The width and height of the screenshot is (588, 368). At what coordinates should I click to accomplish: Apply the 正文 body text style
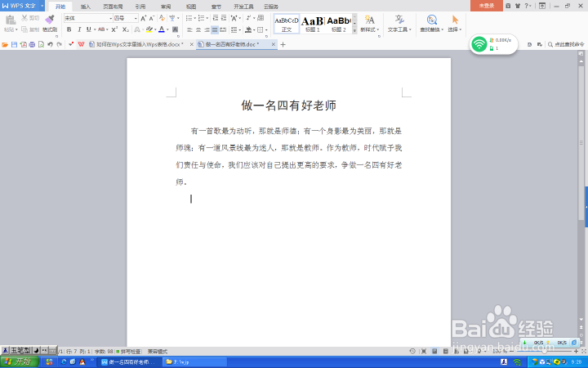click(x=287, y=24)
